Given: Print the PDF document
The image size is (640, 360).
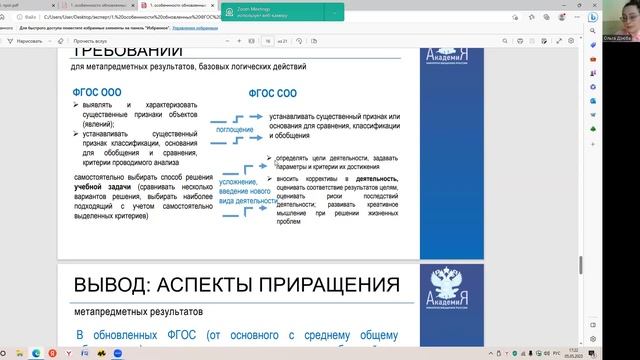Looking at the screenshot, I should [x=520, y=41].
